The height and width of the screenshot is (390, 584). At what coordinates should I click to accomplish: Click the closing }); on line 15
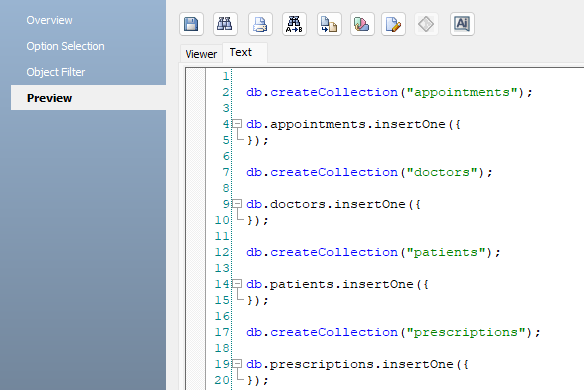click(x=257, y=301)
